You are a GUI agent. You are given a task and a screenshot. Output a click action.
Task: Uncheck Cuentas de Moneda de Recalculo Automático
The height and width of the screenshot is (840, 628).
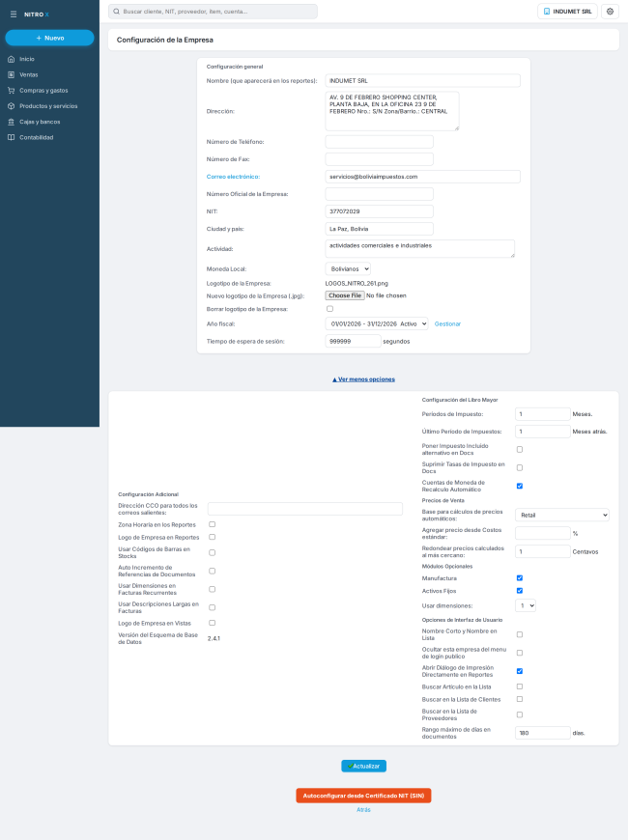pos(520,486)
